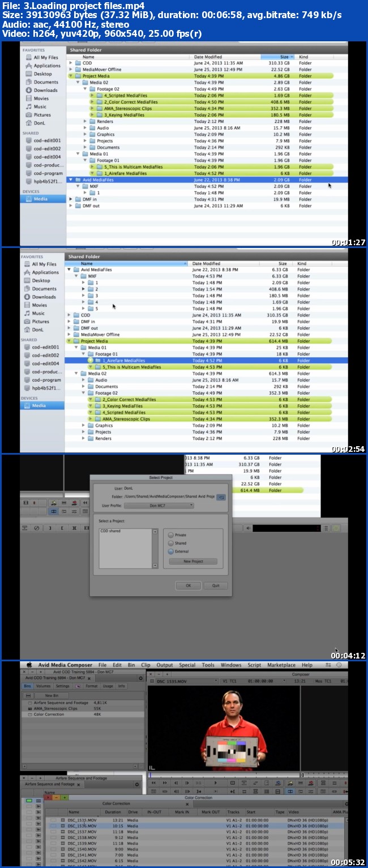
Task: Open Applications in the 00:01:27 Finder sidebar
Action: click(x=42, y=66)
